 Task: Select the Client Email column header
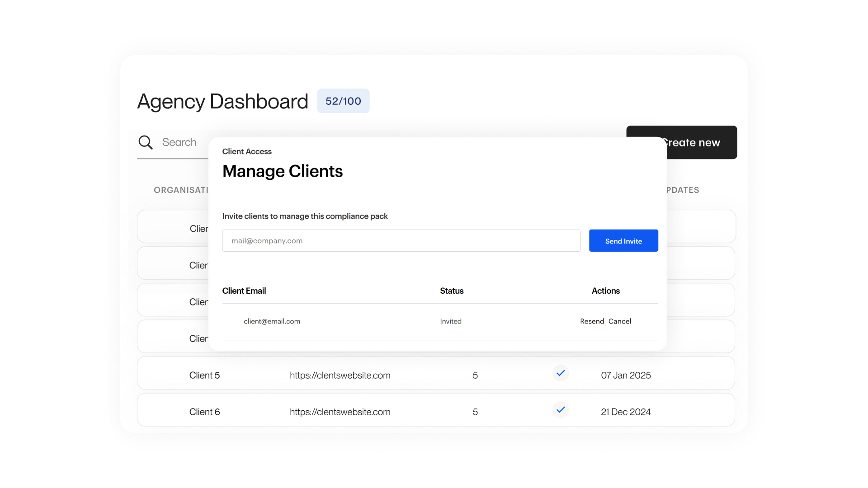[244, 291]
